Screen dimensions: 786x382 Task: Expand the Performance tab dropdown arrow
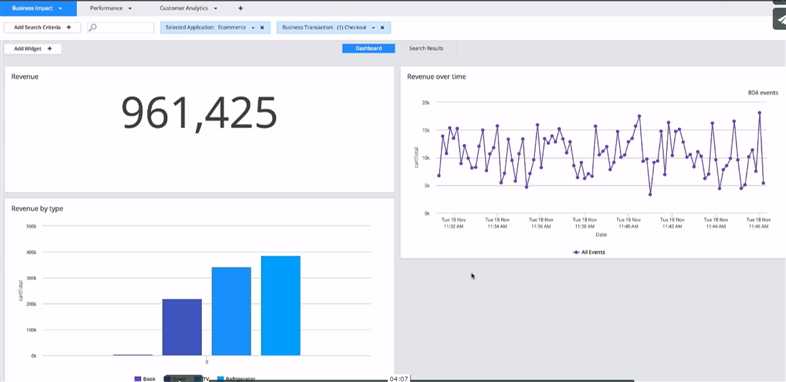click(130, 9)
